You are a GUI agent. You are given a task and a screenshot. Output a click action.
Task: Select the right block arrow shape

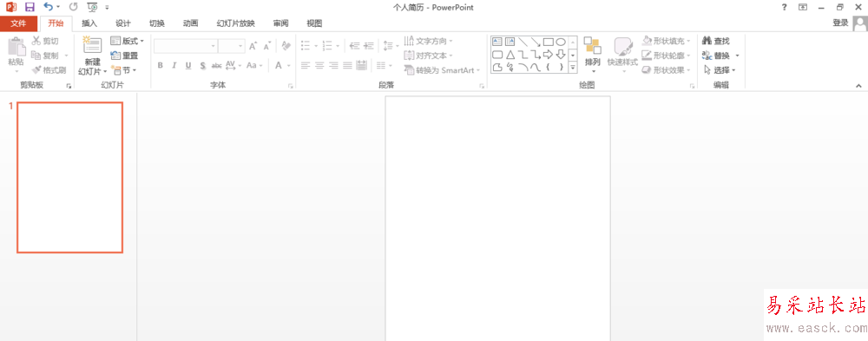click(x=548, y=55)
